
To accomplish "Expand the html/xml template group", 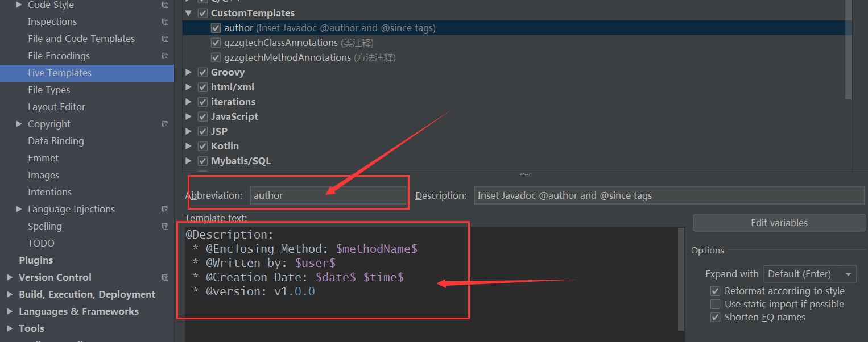I will pos(189,87).
